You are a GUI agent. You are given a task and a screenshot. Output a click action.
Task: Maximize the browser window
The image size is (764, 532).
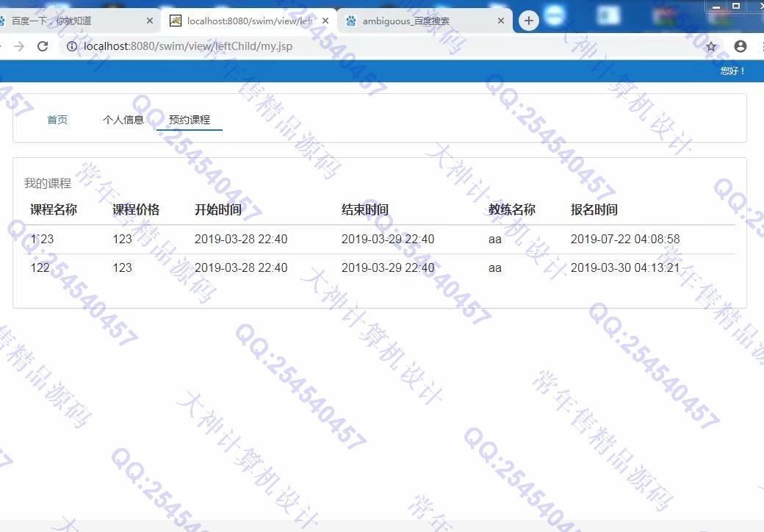(736, 6)
